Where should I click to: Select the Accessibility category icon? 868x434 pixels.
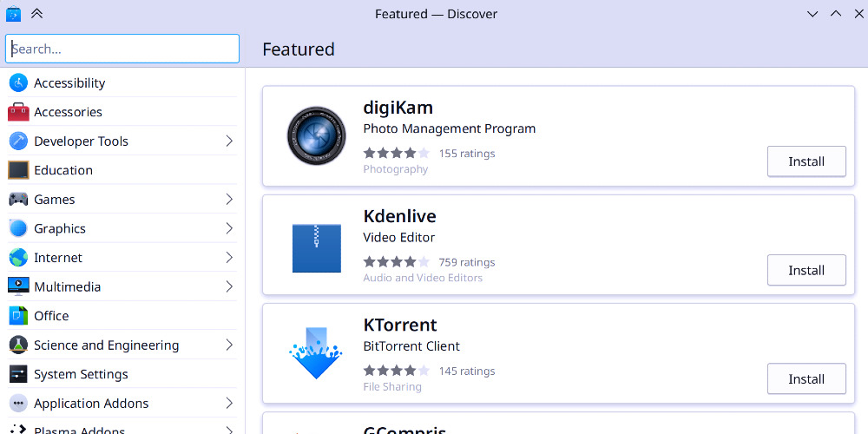pyautogui.click(x=18, y=83)
